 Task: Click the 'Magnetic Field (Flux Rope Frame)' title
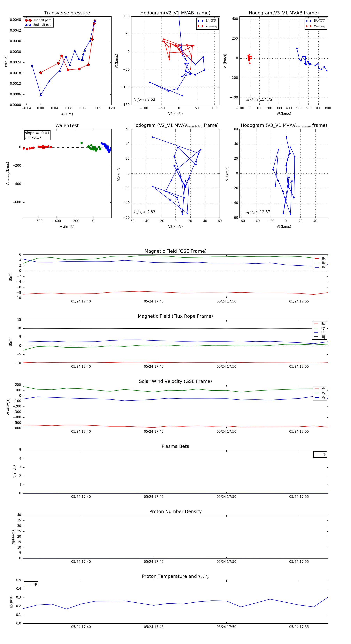pos(175,316)
